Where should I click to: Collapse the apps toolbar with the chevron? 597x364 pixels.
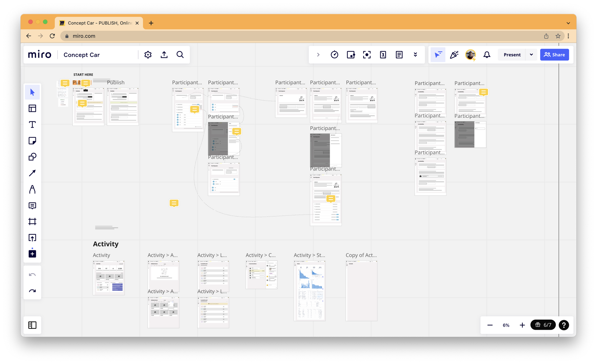point(318,55)
